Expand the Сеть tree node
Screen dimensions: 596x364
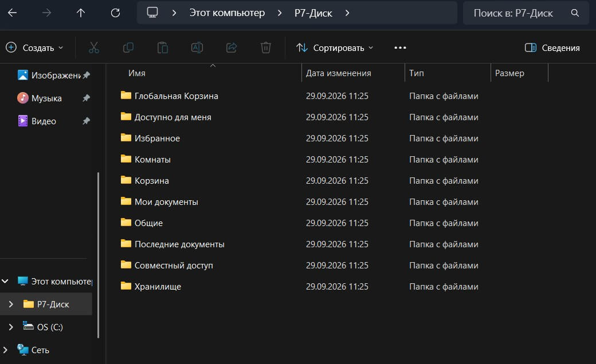[x=5, y=350]
